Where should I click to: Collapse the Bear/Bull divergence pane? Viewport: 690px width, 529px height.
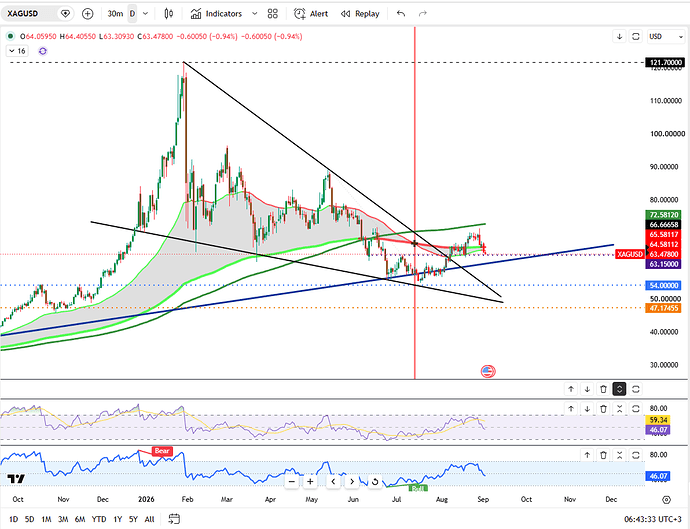point(619,455)
